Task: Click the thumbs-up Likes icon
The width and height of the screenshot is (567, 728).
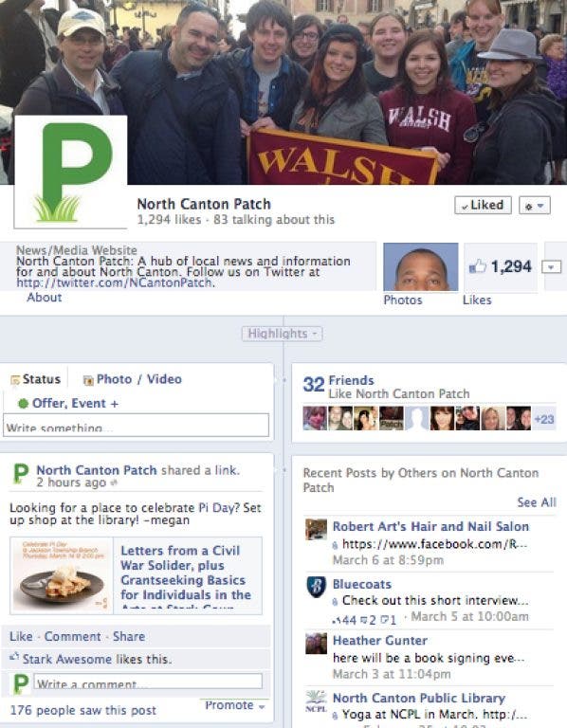Action: 477,266
